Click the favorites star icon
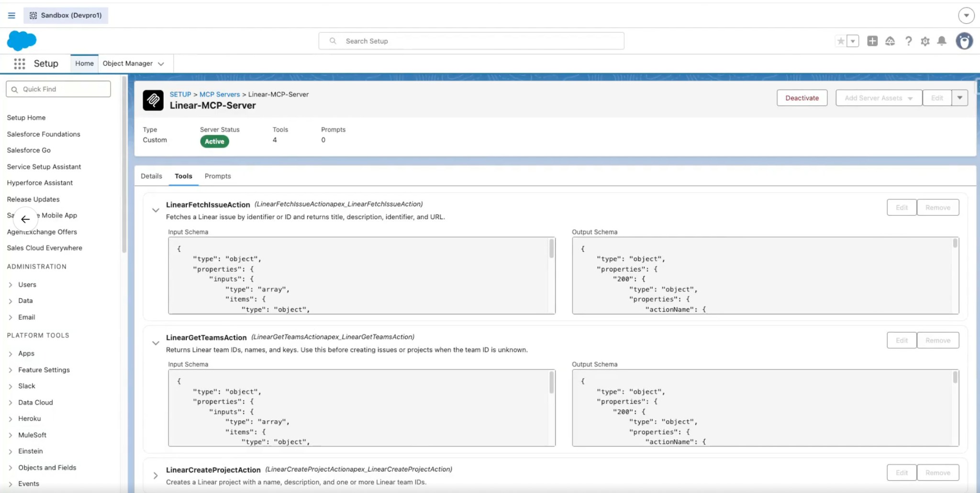980x493 pixels. coord(840,41)
